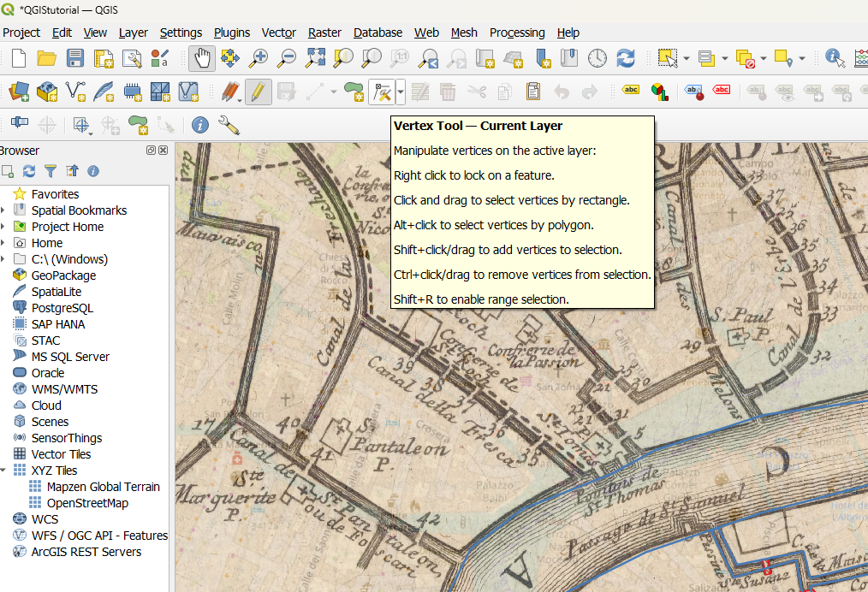
Task: Open the Vertex Tool dropdown arrow
Action: [401, 92]
